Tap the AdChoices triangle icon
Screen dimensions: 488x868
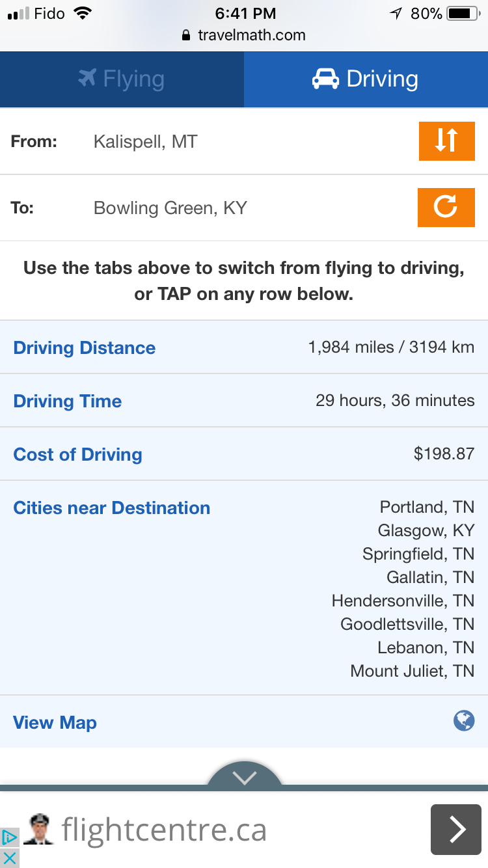[9, 837]
